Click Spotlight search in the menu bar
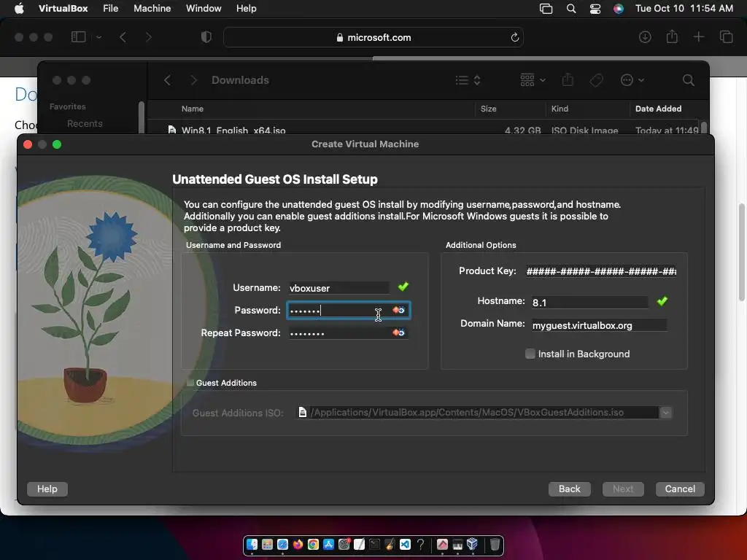747x560 pixels. (x=570, y=9)
